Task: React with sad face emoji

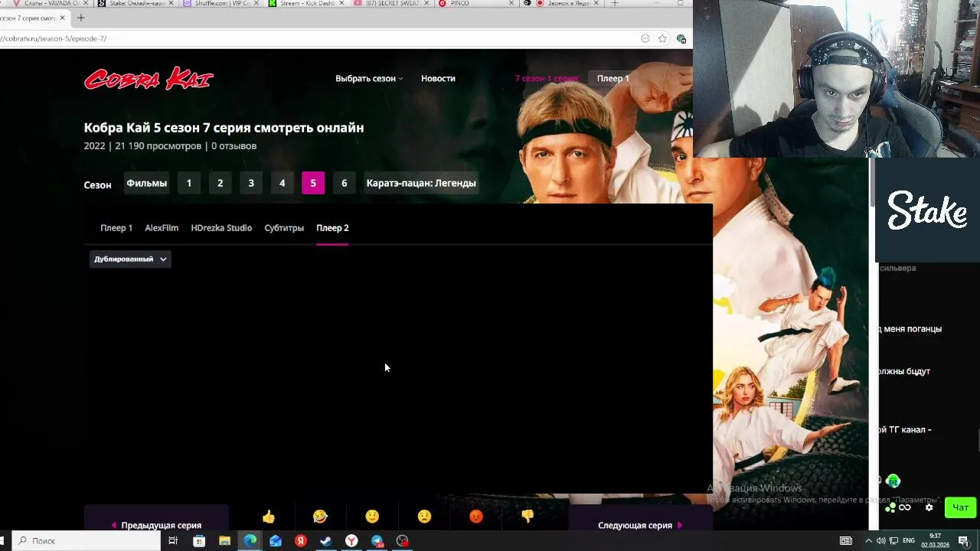Action: [424, 517]
